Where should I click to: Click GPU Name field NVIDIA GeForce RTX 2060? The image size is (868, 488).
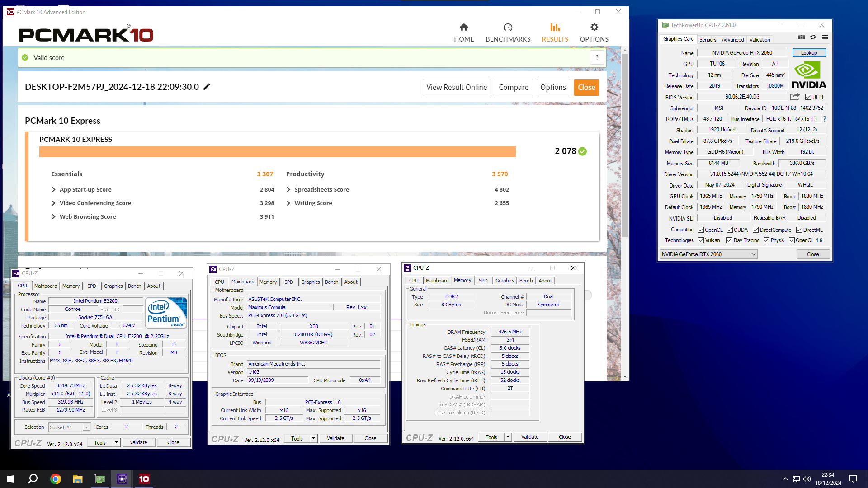742,53
